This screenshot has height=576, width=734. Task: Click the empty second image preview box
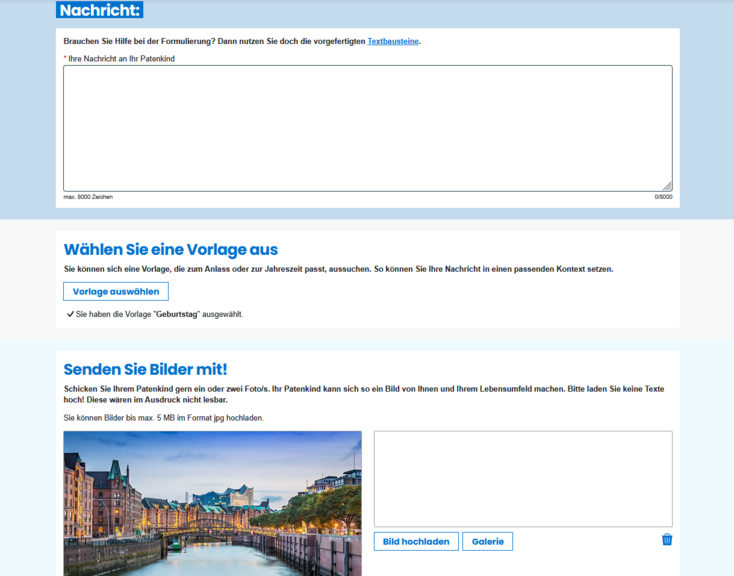(x=523, y=478)
